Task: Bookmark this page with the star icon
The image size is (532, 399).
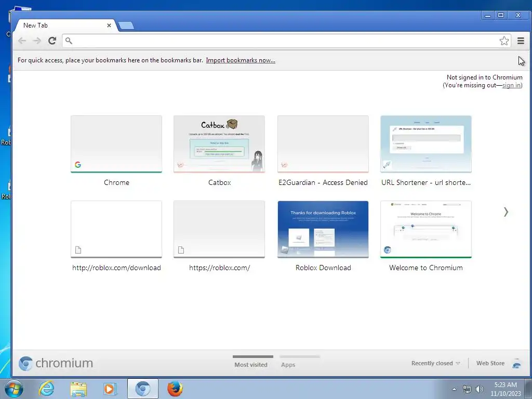Action: click(x=504, y=41)
